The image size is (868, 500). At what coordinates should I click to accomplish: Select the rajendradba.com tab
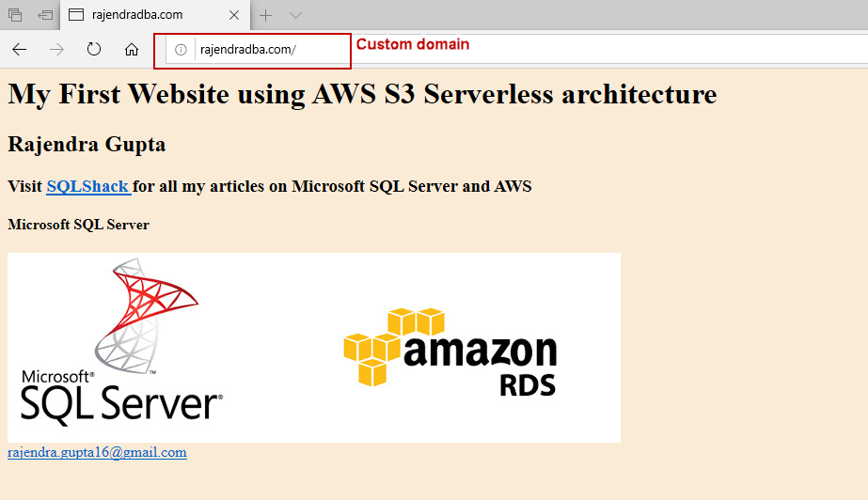point(155,15)
